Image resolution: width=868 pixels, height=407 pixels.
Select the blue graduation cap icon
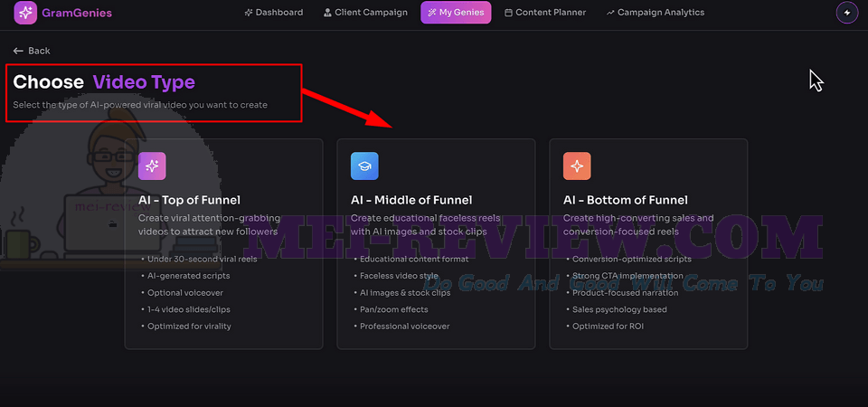click(x=364, y=166)
